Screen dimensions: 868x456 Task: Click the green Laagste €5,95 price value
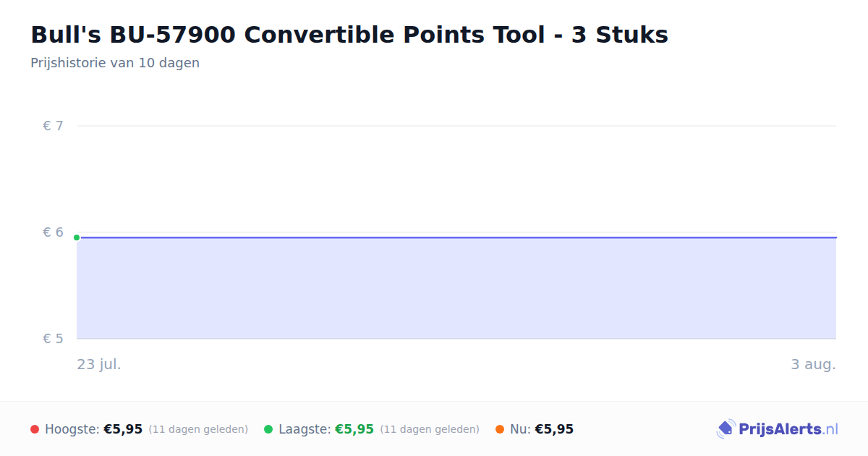point(354,429)
